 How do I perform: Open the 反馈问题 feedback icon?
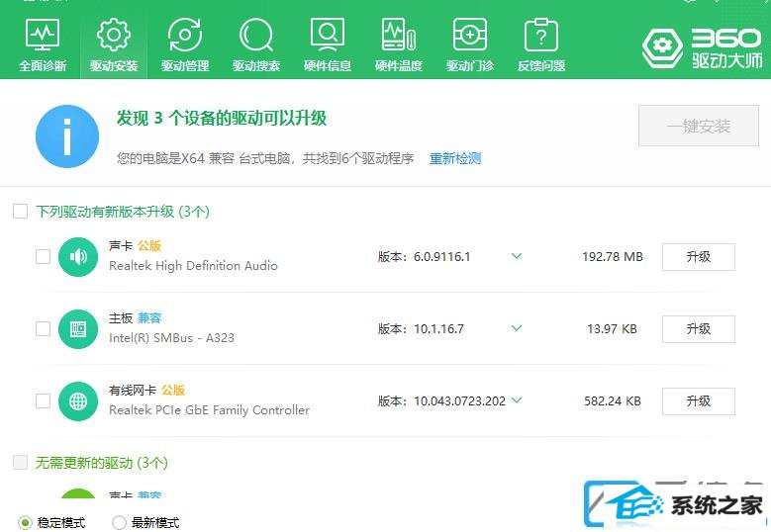click(541, 35)
